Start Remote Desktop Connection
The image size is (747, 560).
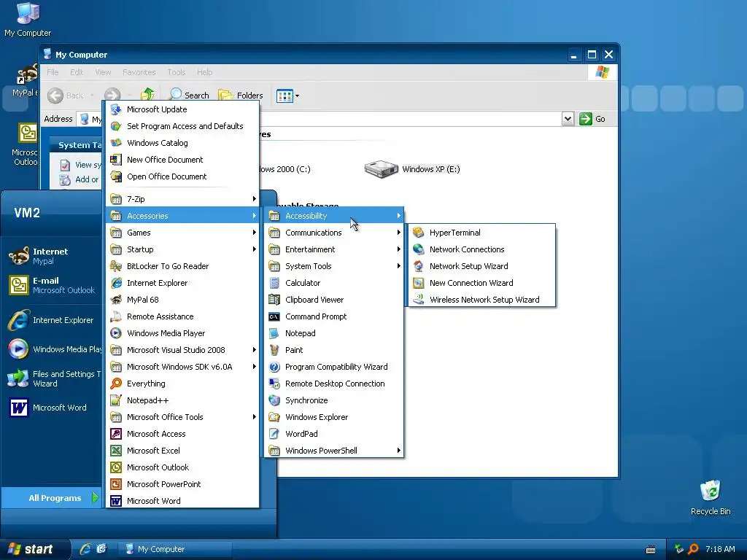[x=334, y=384]
